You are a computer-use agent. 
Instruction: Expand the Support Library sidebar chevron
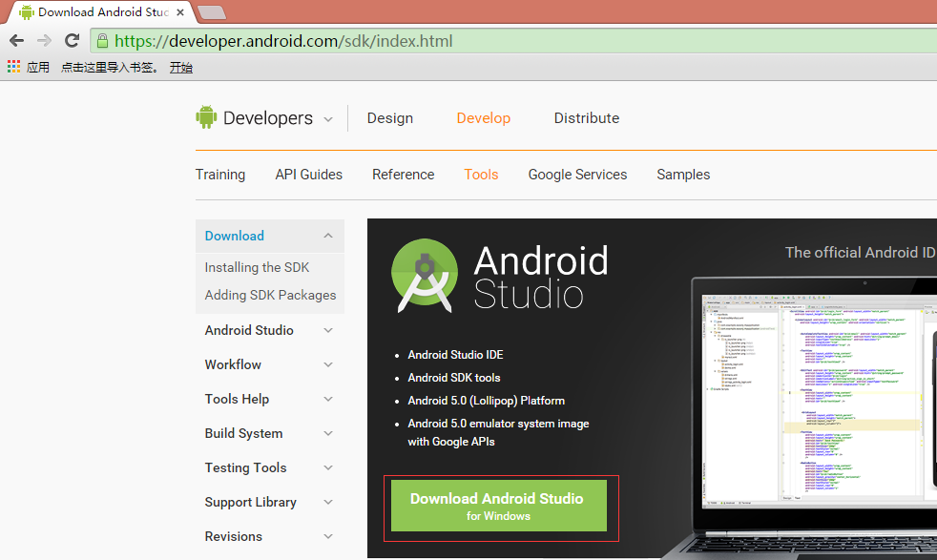point(328,502)
